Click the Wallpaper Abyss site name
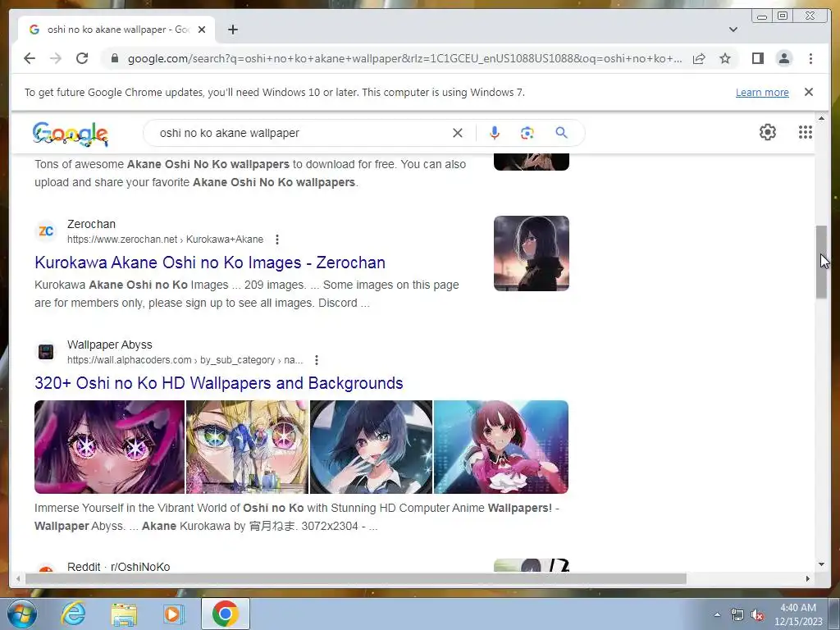This screenshot has height=630, width=840. click(x=110, y=345)
